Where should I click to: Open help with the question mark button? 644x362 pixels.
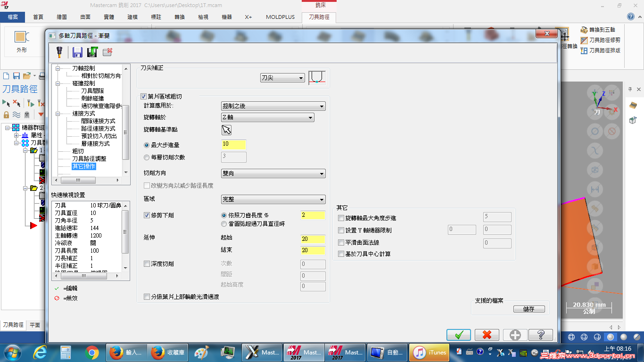coord(541,335)
